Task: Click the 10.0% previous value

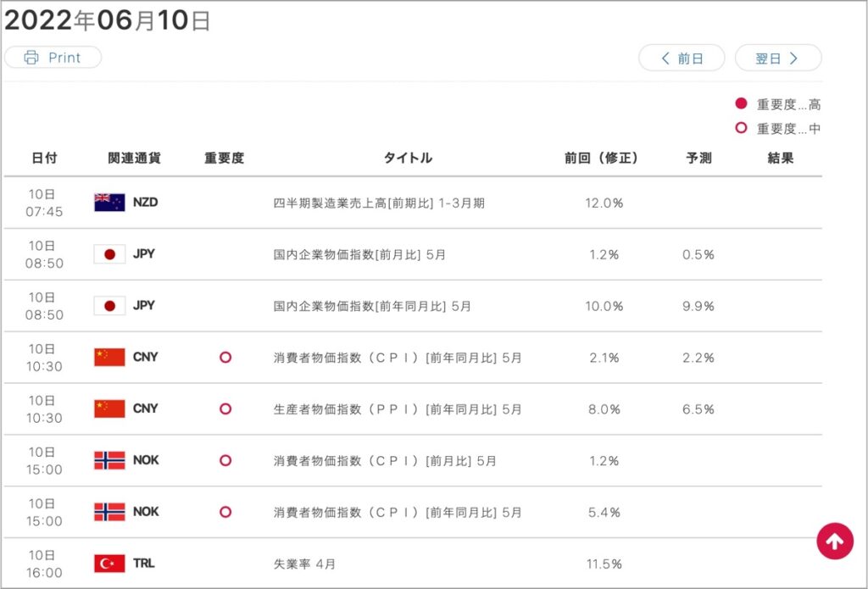Action: (604, 306)
